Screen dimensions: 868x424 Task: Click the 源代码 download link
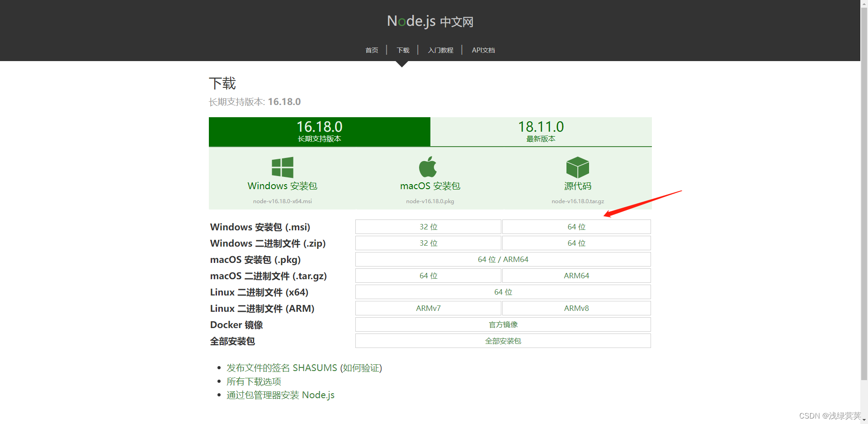pos(578,186)
